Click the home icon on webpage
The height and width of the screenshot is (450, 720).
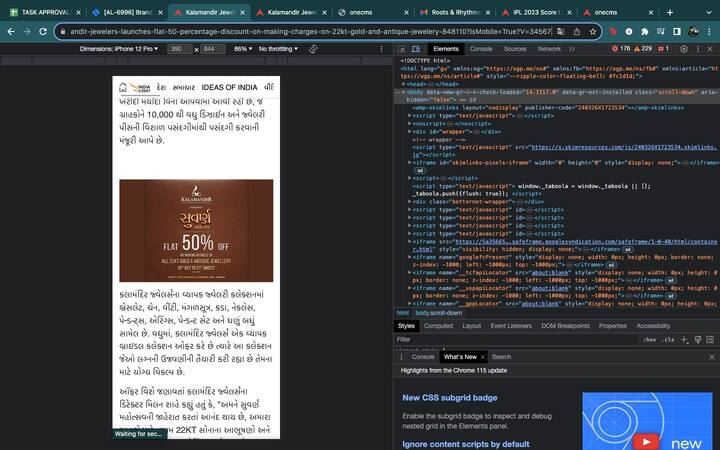pyautogui.click(x=123, y=87)
